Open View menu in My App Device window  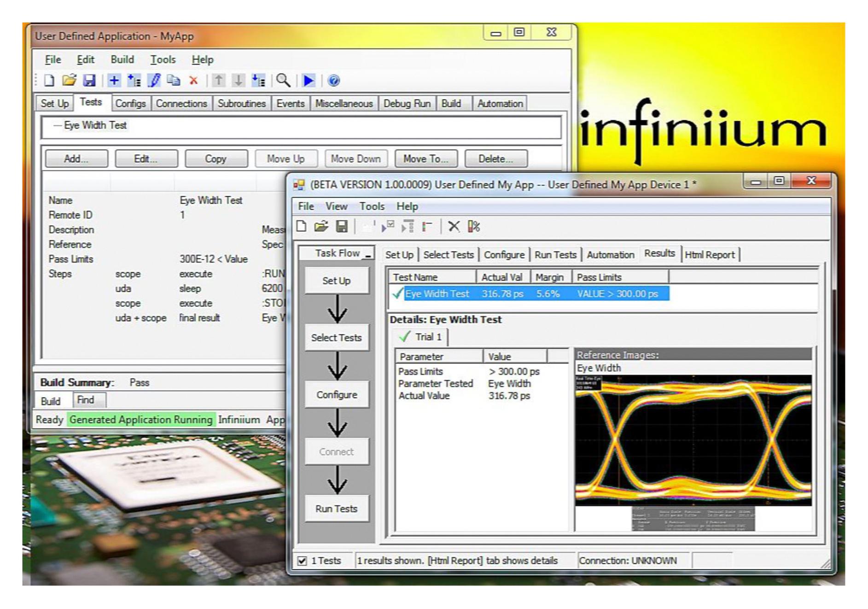pos(337,206)
